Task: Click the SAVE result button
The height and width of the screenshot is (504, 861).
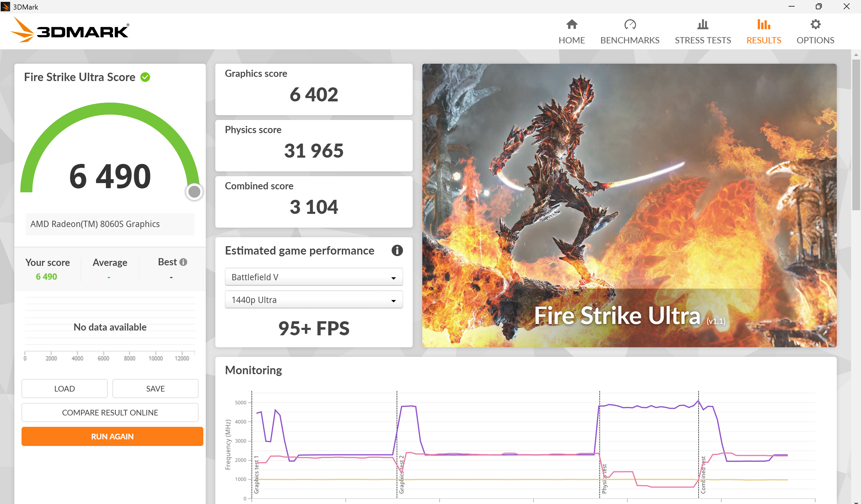Action: pos(155,389)
